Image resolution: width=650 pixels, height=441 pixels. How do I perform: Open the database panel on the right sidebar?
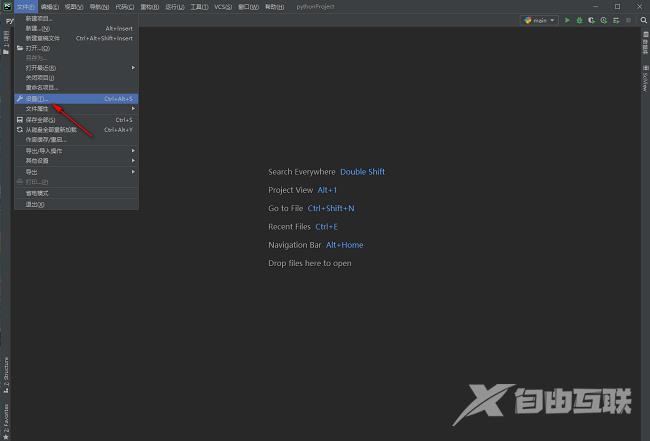point(645,46)
